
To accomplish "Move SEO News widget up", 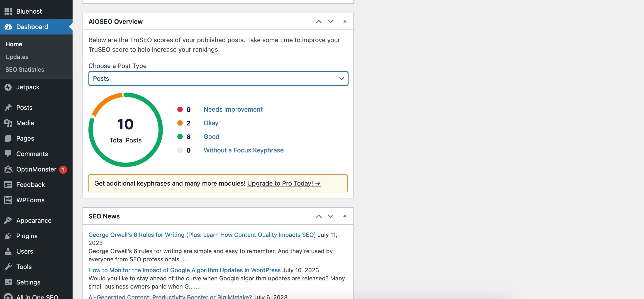I will pyautogui.click(x=319, y=216).
